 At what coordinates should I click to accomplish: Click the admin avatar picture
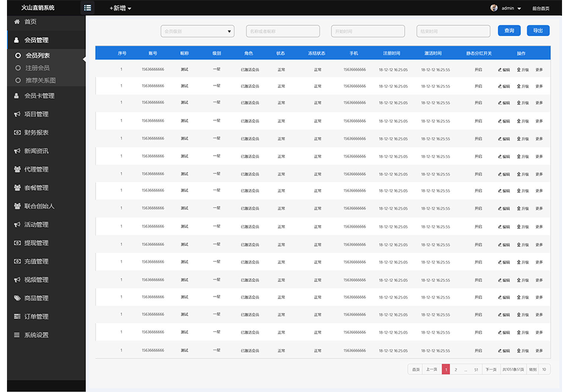pos(494,8)
